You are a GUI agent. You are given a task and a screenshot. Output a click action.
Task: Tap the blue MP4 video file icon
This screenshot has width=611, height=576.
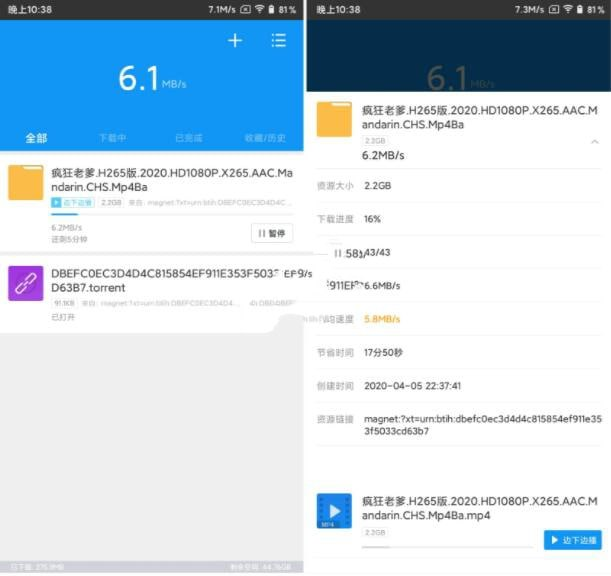point(334,510)
